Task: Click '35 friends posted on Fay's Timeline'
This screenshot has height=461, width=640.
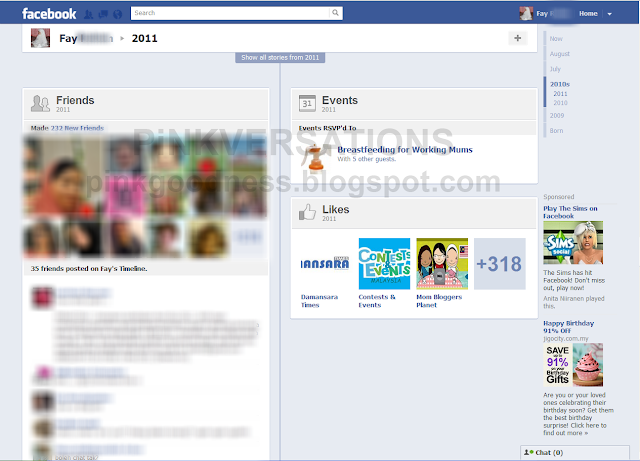Action: (89, 269)
